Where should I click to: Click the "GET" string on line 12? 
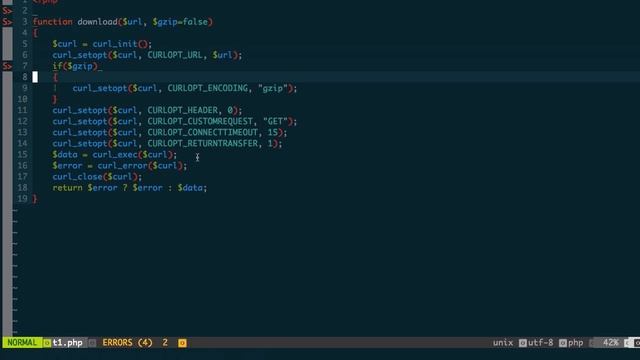275,121
